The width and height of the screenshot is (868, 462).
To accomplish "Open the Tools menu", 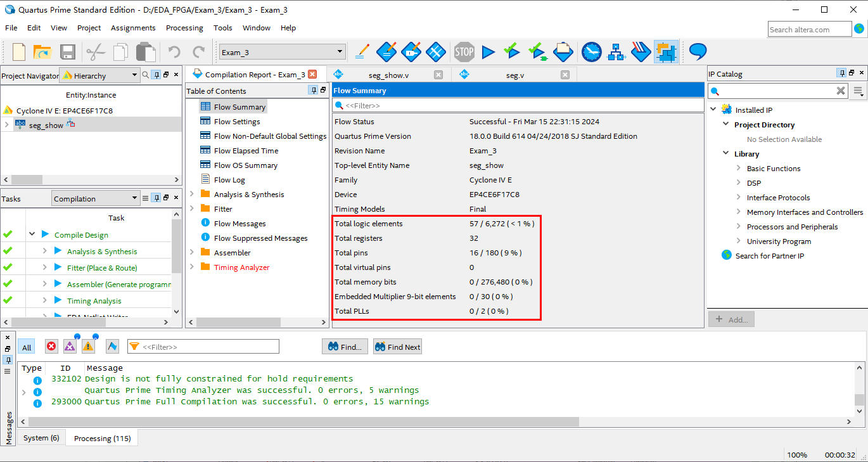I will [x=223, y=28].
